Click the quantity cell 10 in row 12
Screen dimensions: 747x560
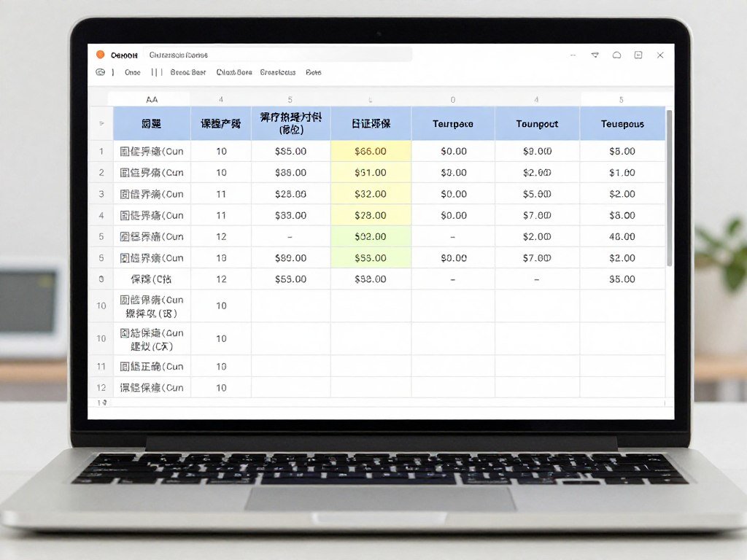click(x=221, y=388)
